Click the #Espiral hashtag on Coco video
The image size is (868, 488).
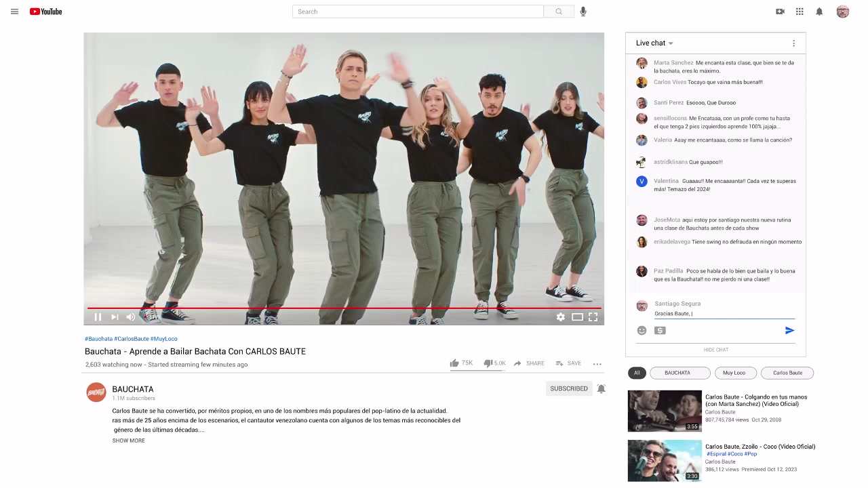point(717,454)
